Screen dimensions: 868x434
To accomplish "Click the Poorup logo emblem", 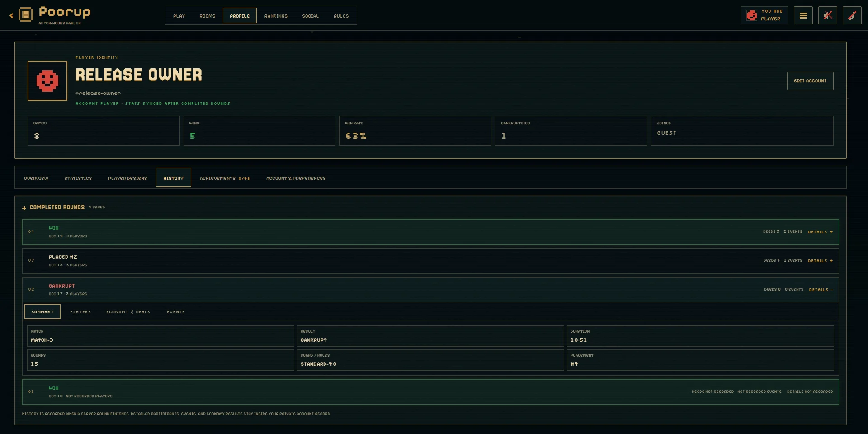I will 26,14.
